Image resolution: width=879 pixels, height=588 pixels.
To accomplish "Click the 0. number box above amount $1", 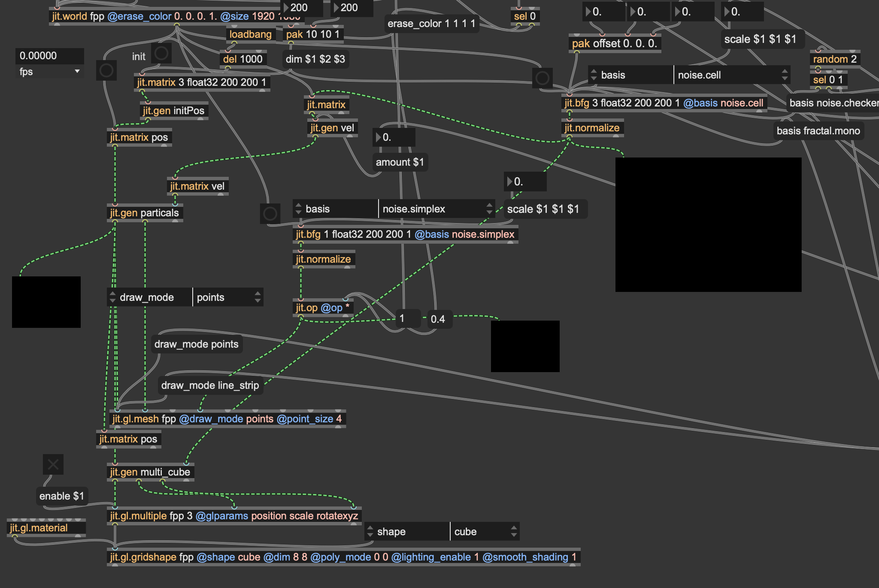I will click(x=394, y=137).
